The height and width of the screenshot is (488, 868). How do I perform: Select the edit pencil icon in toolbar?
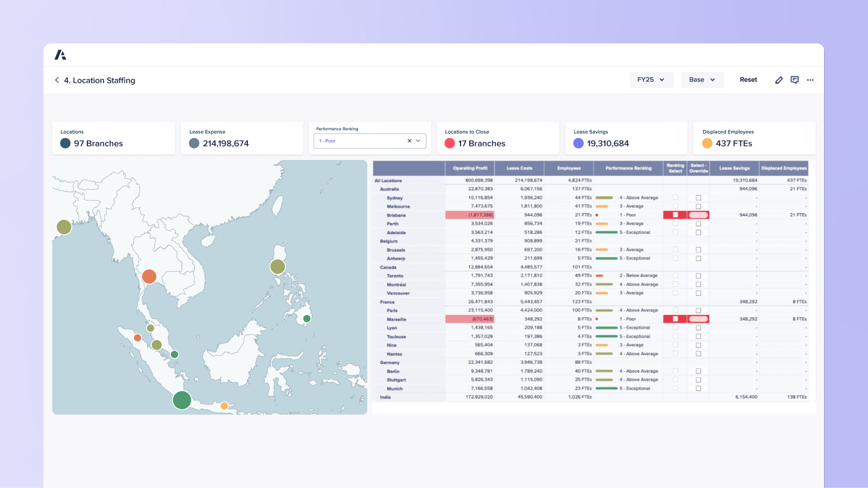[778, 80]
